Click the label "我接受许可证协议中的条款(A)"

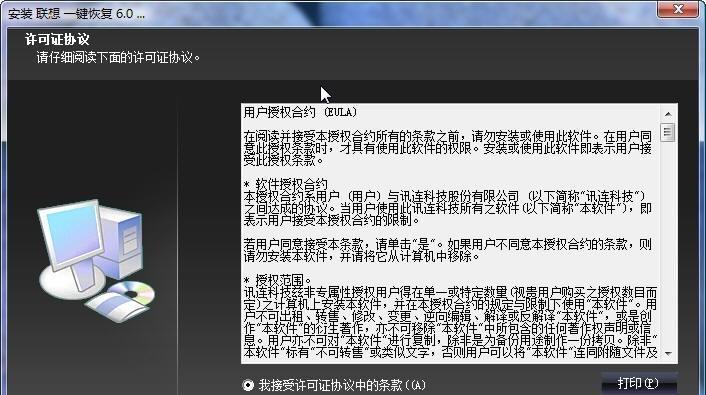pos(342,385)
